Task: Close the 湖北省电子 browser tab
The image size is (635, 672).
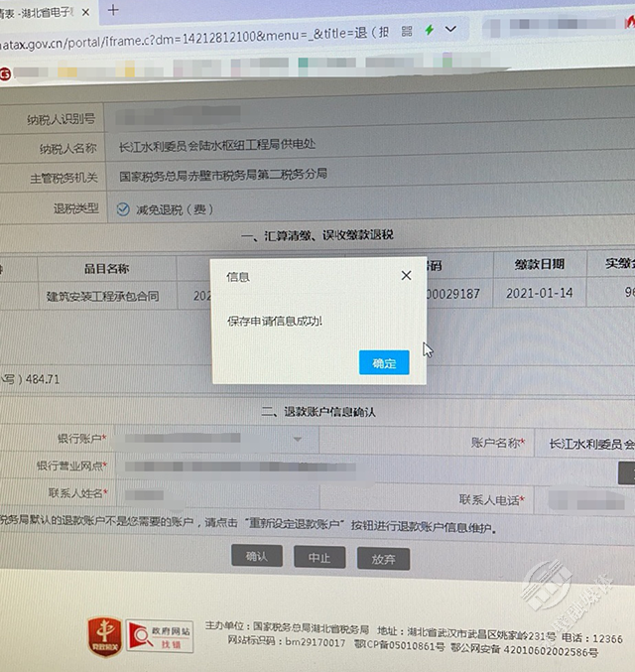Action: 85,13
